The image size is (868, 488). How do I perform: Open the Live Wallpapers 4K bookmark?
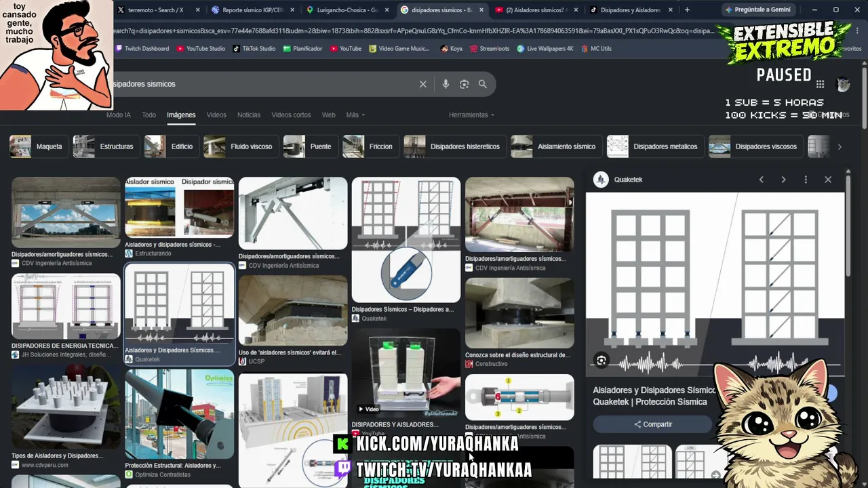pos(545,49)
